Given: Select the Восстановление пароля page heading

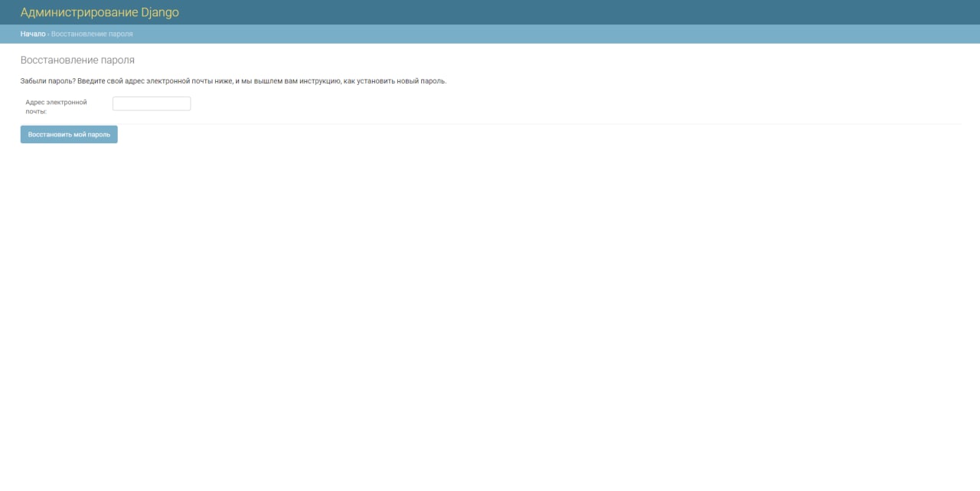Looking at the screenshot, I should pyautogui.click(x=77, y=60).
